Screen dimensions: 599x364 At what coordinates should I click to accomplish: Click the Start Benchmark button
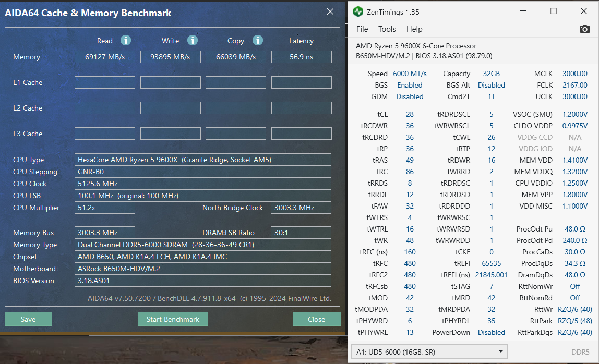click(173, 319)
